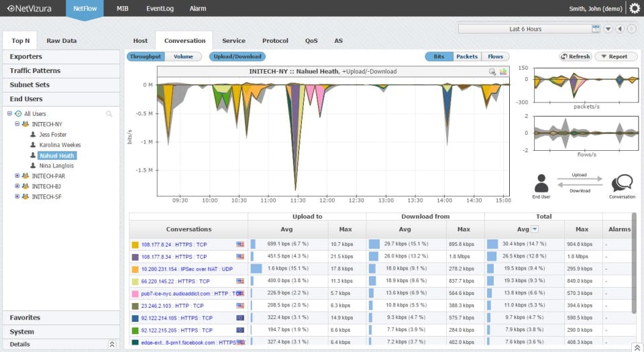Image resolution: width=644 pixels, height=352 pixels.
Task: Click the Conversation speech bubbles icon
Action: [622, 184]
